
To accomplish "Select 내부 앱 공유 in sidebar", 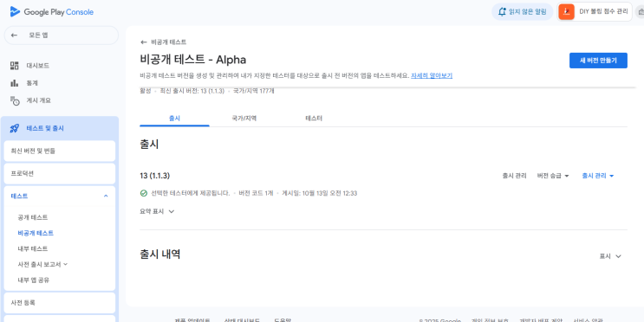I will pos(34,280).
